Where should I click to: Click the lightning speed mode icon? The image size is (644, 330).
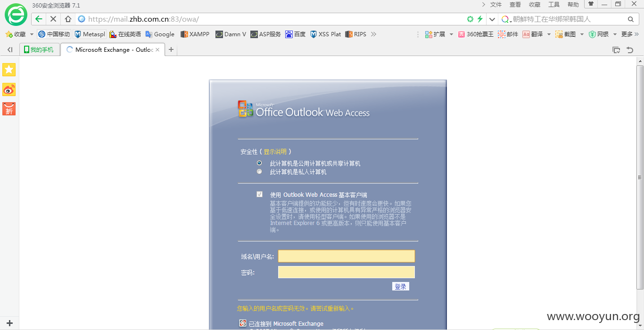click(x=480, y=19)
